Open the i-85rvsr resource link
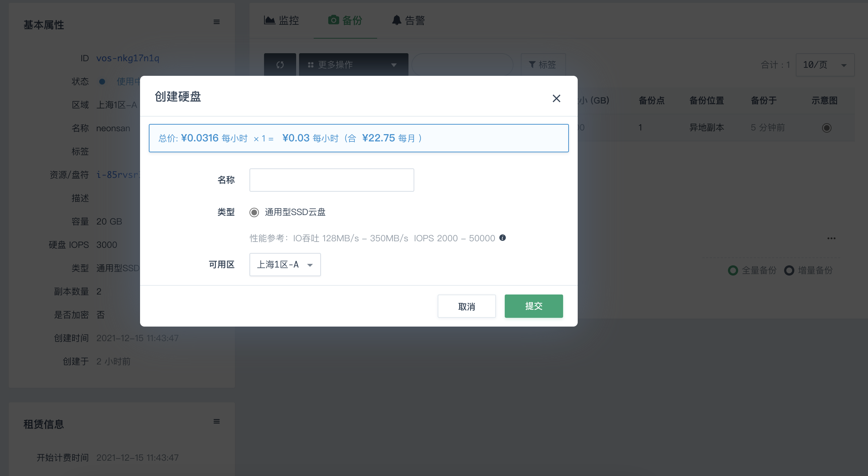Image resolution: width=868 pixels, height=476 pixels. coord(118,175)
